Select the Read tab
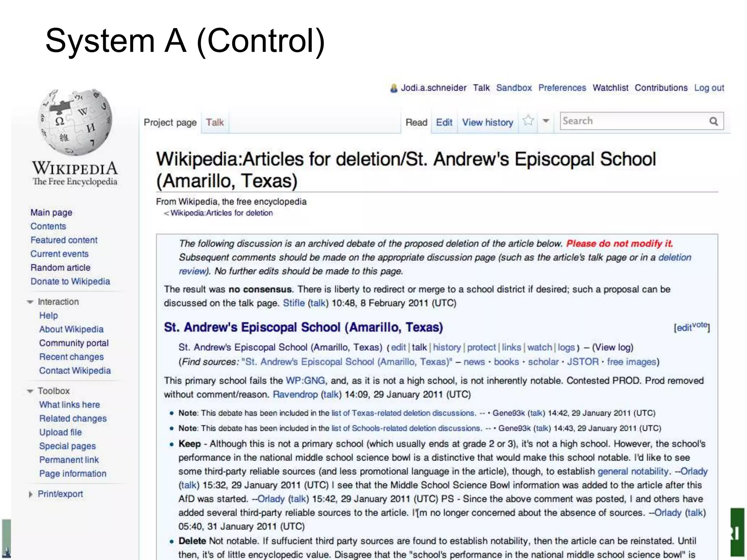This screenshot has width=747, height=560. (416, 122)
